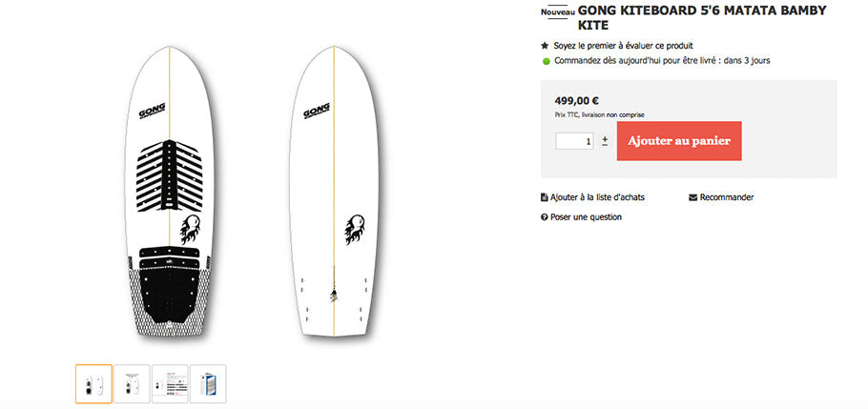Click the left board image with the traction pad
The width and height of the screenshot is (868, 409).
pos(168,195)
